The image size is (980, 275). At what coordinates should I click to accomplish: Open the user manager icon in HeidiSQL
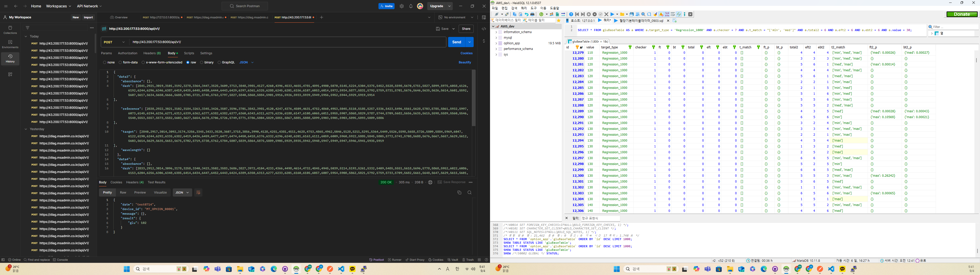tap(552, 15)
